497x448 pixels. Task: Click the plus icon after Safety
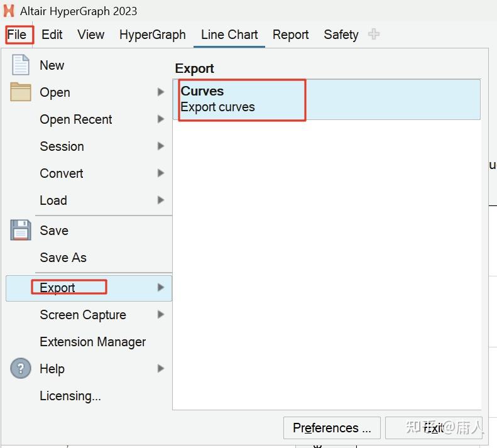(x=374, y=35)
